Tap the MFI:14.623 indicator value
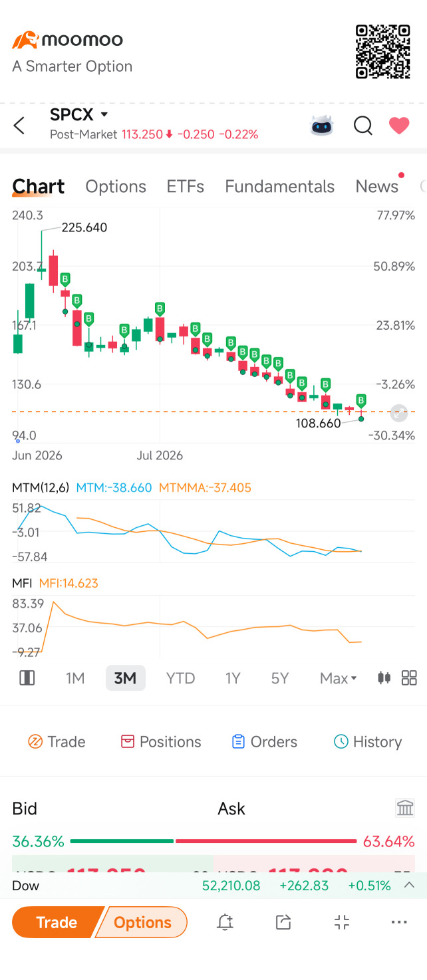This screenshot has width=427, height=980. click(x=69, y=584)
